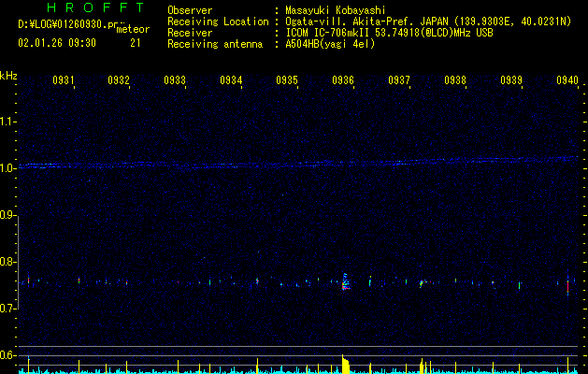
Task: Click the 0.9 kHz axis label
Action: point(8,215)
